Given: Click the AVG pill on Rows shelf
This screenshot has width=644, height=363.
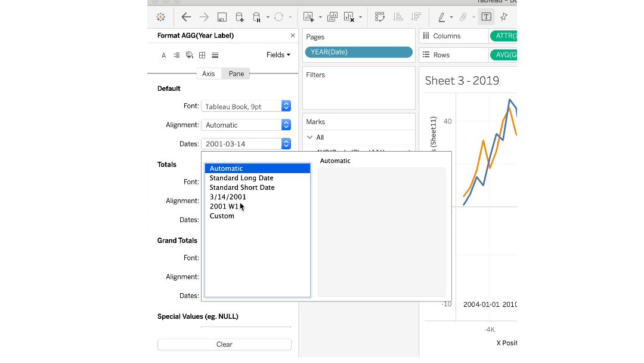Looking at the screenshot, I should 503,55.
